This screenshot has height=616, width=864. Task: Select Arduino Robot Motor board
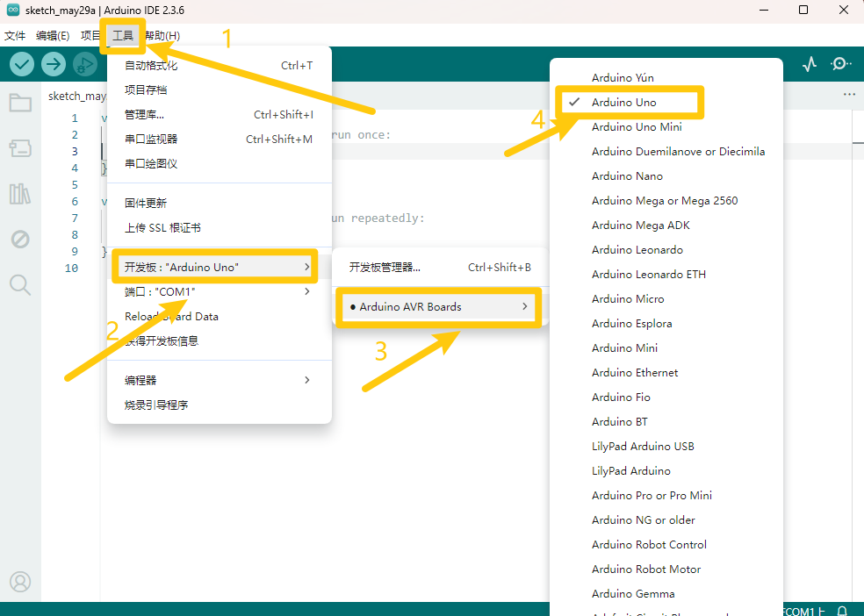coord(666,569)
